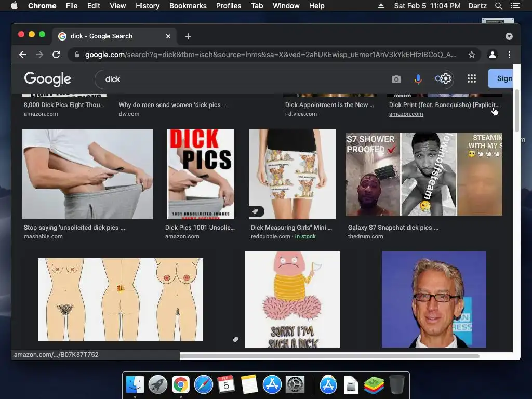Open Notes from the Dock
This screenshot has width=532, height=399.
point(249,385)
